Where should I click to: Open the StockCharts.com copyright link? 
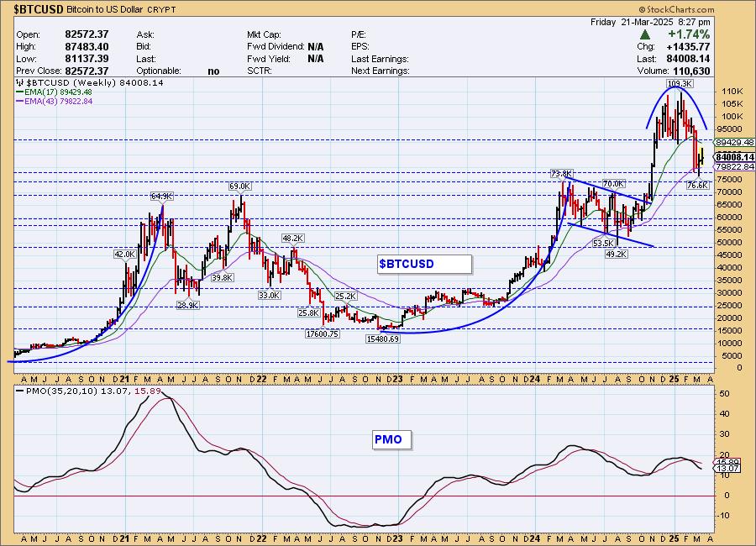(x=676, y=9)
